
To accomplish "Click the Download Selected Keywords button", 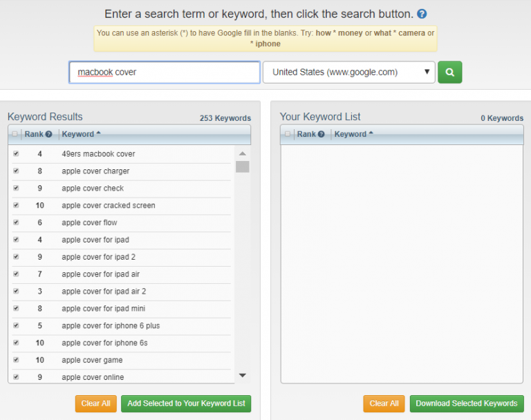I will point(466,403).
